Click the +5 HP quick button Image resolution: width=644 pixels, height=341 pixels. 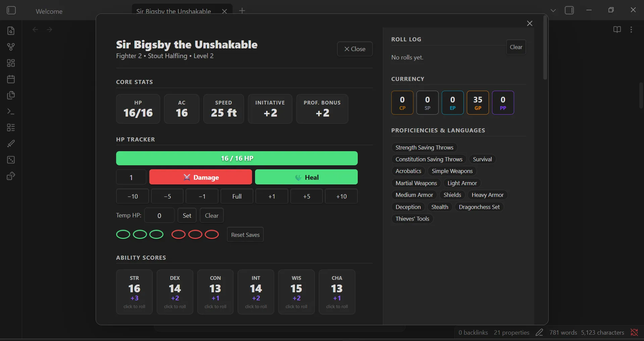click(x=307, y=196)
